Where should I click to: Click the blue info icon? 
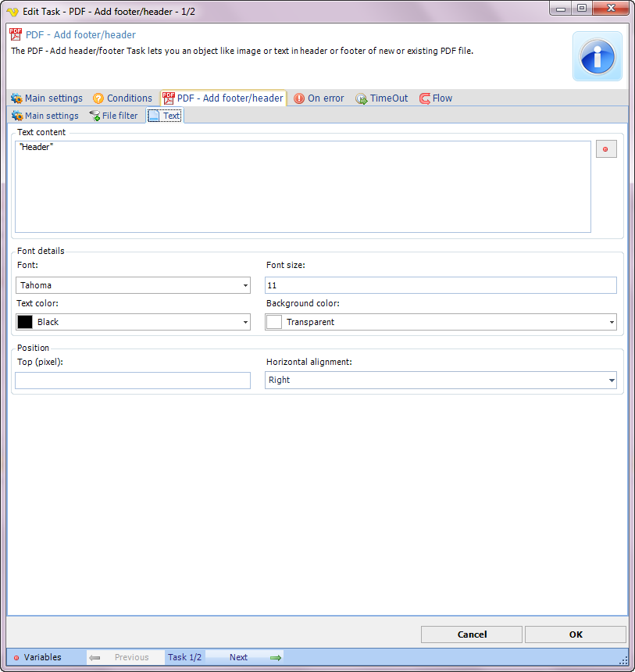pos(598,56)
